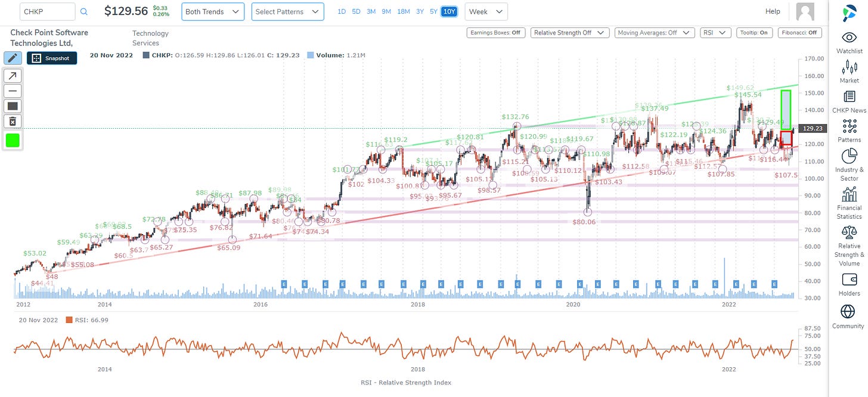Select the 18M time range

pyautogui.click(x=403, y=11)
